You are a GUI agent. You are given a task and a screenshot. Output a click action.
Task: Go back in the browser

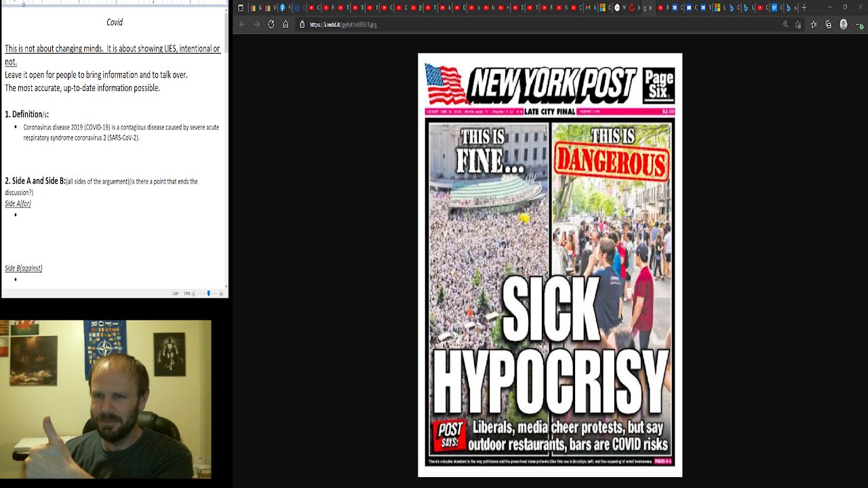[242, 24]
